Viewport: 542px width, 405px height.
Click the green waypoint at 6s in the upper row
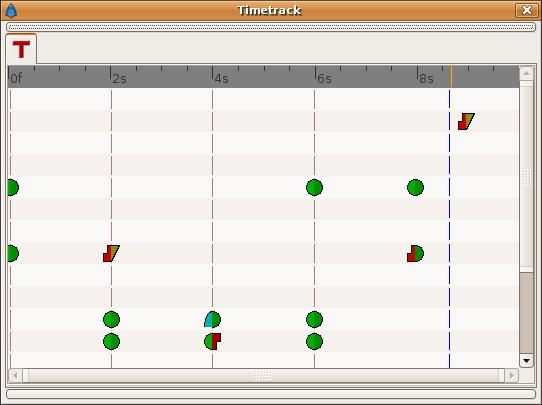315,187
